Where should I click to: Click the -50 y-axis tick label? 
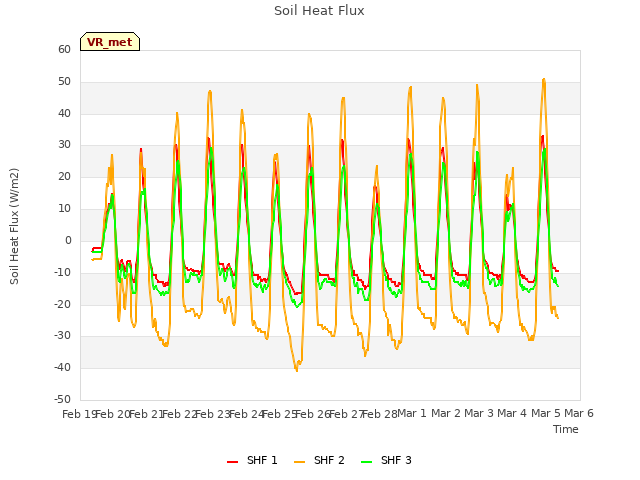pos(62,399)
